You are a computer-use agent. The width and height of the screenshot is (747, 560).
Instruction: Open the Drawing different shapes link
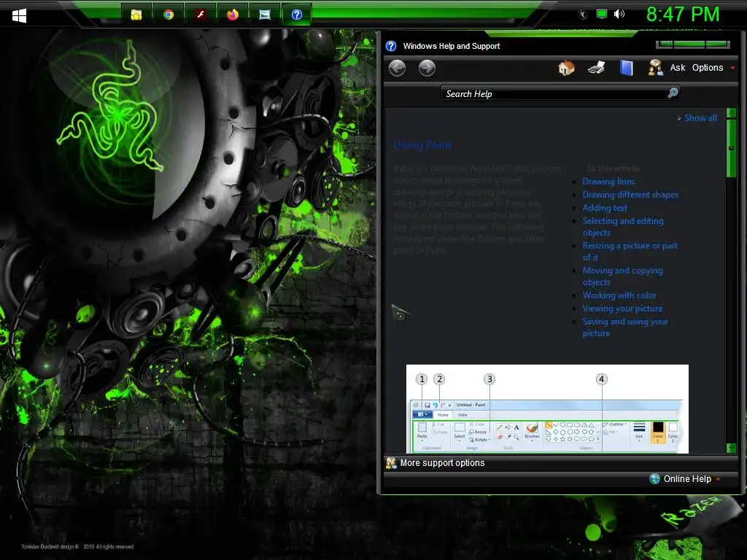pyautogui.click(x=630, y=195)
